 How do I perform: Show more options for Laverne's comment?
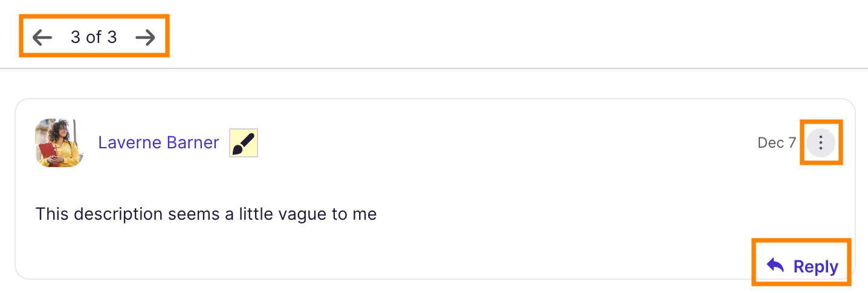click(x=820, y=143)
